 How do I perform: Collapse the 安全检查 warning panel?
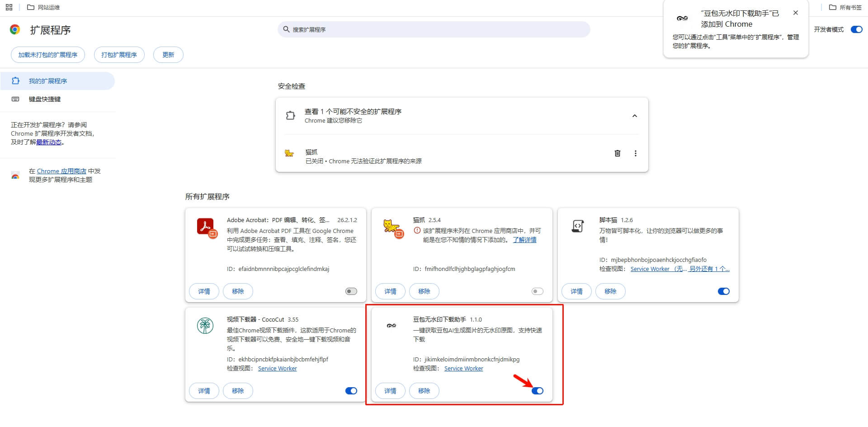pyautogui.click(x=635, y=115)
